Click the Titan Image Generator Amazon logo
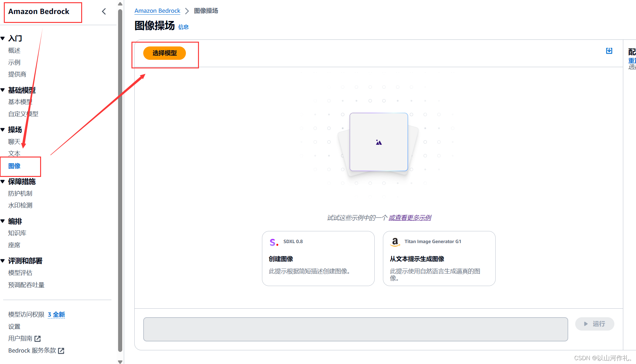This screenshot has height=364, width=636. point(395,242)
